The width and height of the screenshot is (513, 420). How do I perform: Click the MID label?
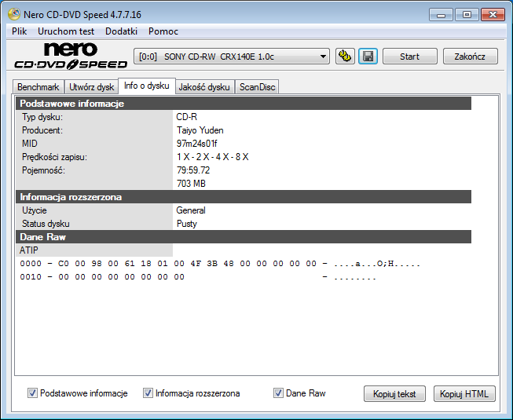[x=29, y=144]
